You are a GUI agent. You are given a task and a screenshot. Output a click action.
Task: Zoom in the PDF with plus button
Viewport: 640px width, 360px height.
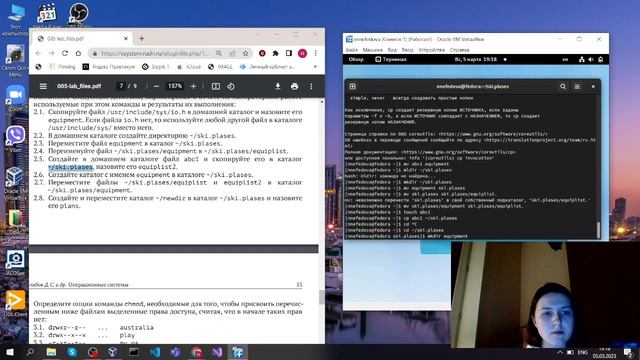[193, 86]
